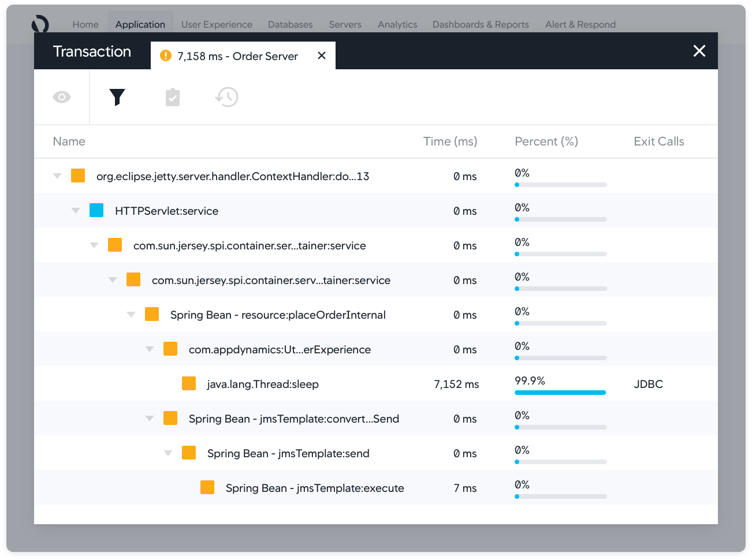Select the com.appdynamics:Ut...erExperience row
The width and height of the screenshot is (752, 560).
280,349
